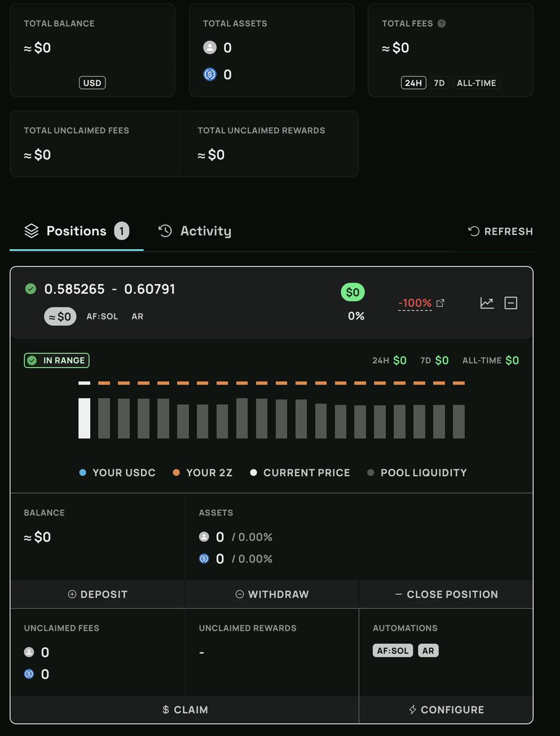Click the ALL-TIME $0 position fee value

[x=512, y=360]
